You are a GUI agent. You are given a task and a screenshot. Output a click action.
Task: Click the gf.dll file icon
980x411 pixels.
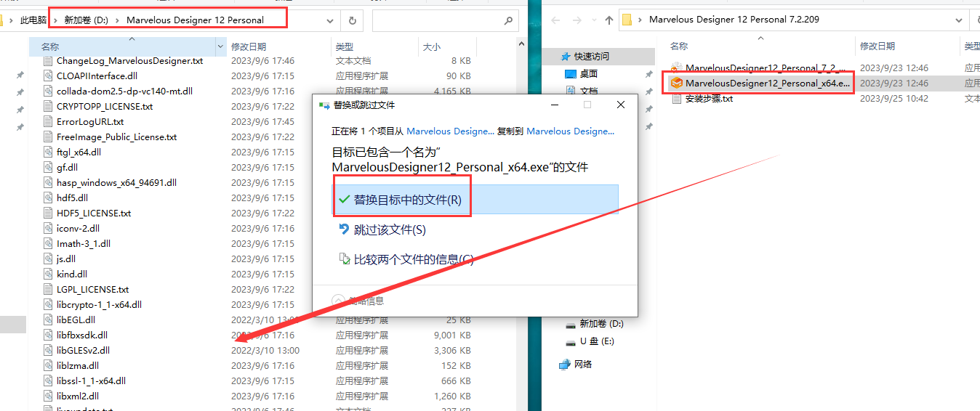[49, 168]
